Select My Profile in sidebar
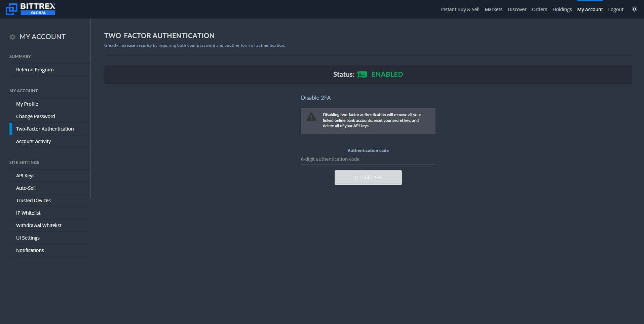Image resolution: width=644 pixels, height=324 pixels. pyautogui.click(x=27, y=104)
